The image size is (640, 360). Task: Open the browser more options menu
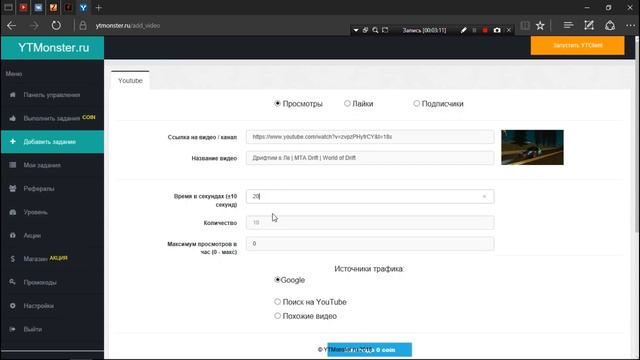(630, 25)
